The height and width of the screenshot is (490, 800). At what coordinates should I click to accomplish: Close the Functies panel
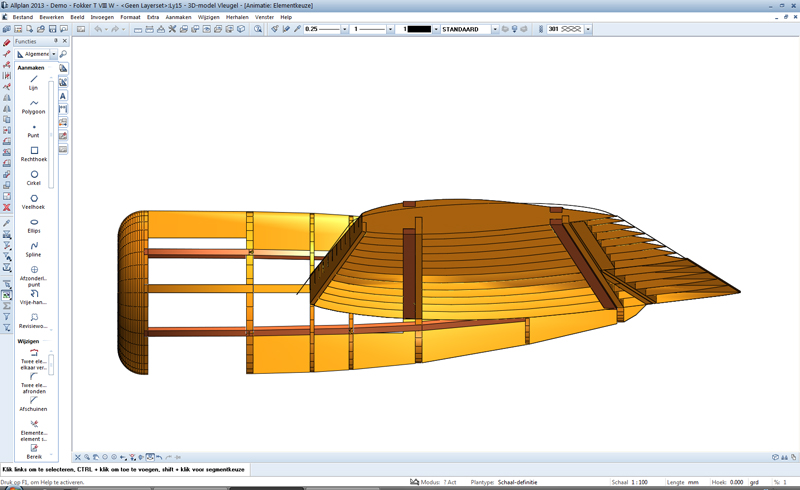pos(65,41)
